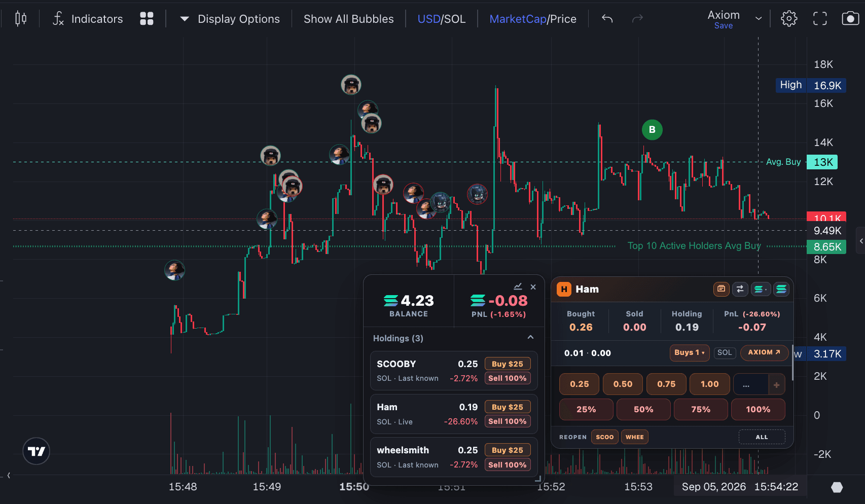This screenshot has width=865, height=504.
Task: Open chart settings gear icon
Action: (x=789, y=19)
